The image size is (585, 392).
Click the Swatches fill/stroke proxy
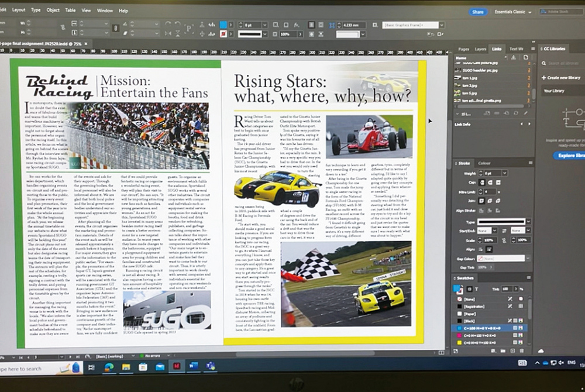458,289
